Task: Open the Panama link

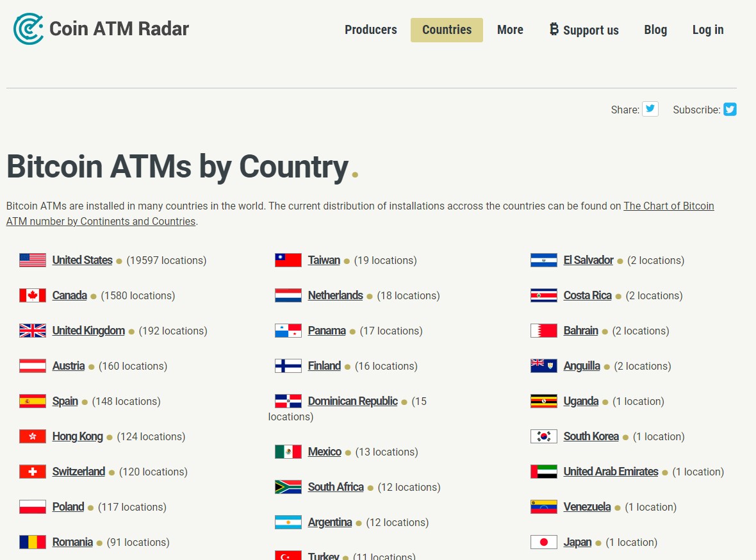Action: click(327, 331)
